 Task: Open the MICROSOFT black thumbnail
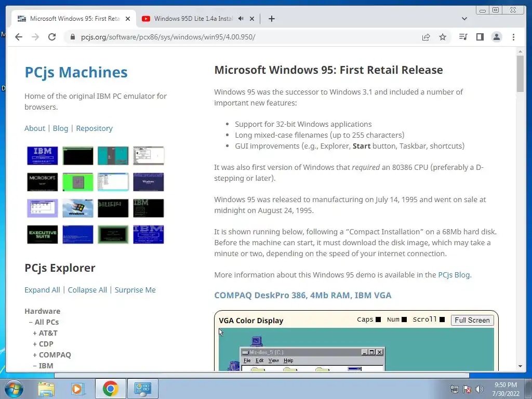pos(43,182)
